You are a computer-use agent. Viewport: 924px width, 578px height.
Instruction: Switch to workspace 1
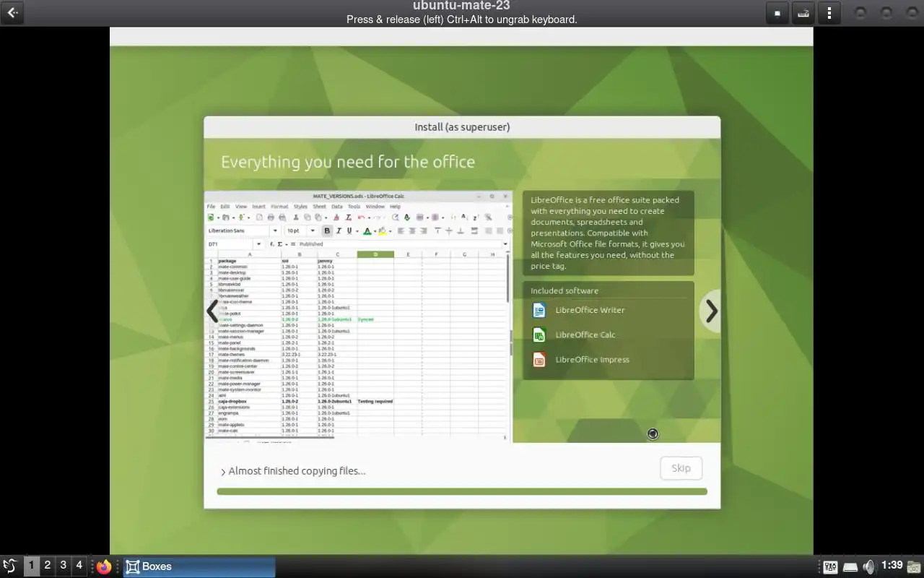pyautogui.click(x=31, y=566)
